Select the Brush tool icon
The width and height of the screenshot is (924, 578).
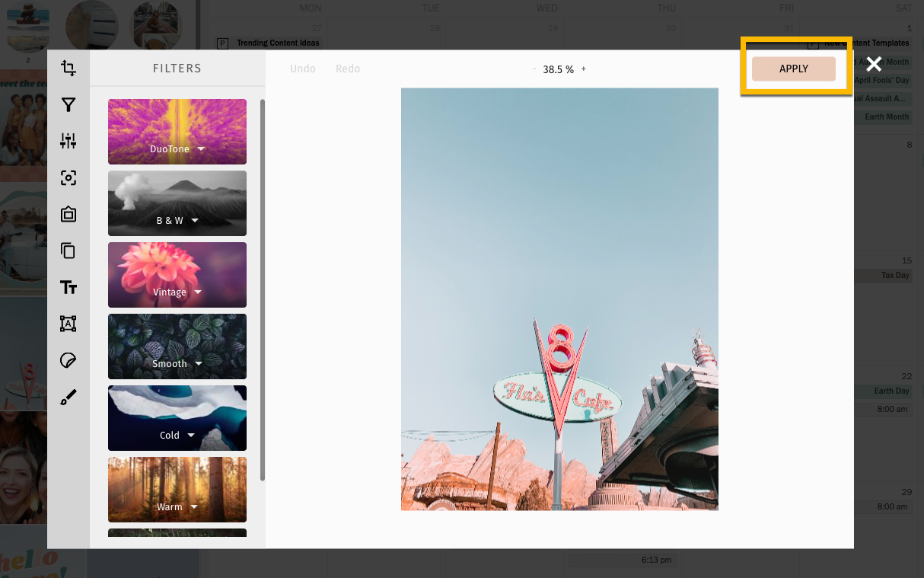pos(69,397)
